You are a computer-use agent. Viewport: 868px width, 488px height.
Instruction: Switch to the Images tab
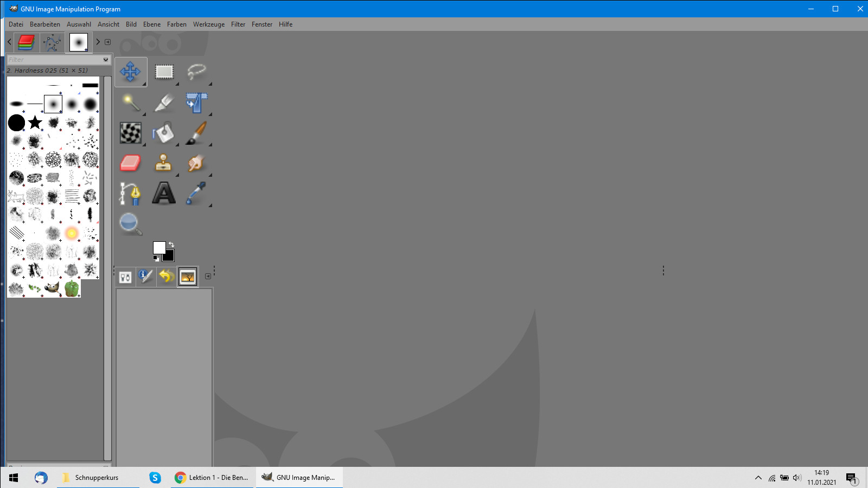click(x=188, y=277)
